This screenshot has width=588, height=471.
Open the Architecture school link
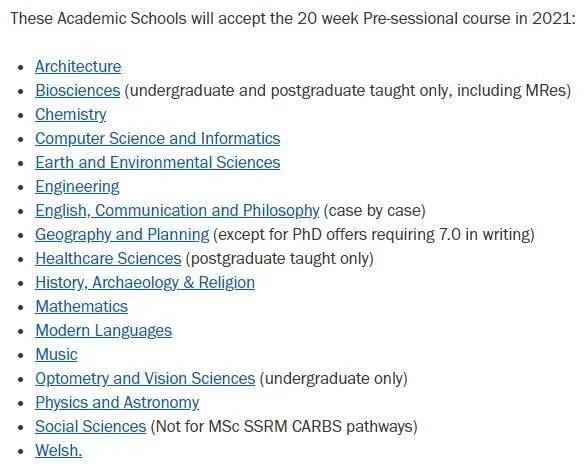(78, 67)
